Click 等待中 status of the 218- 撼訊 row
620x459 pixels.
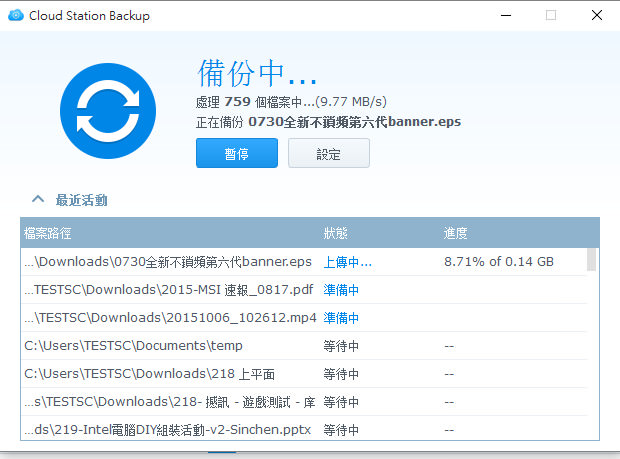coord(341,402)
